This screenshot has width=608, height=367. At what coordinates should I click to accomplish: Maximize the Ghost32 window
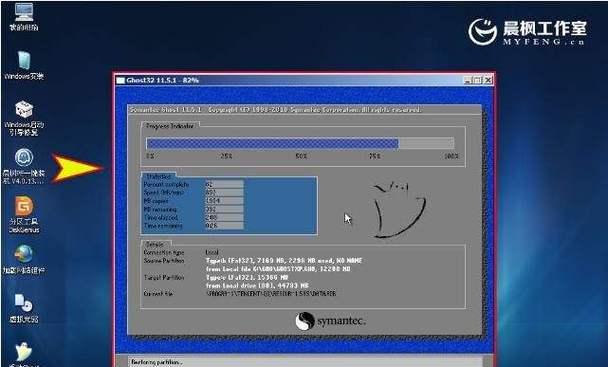[477, 80]
